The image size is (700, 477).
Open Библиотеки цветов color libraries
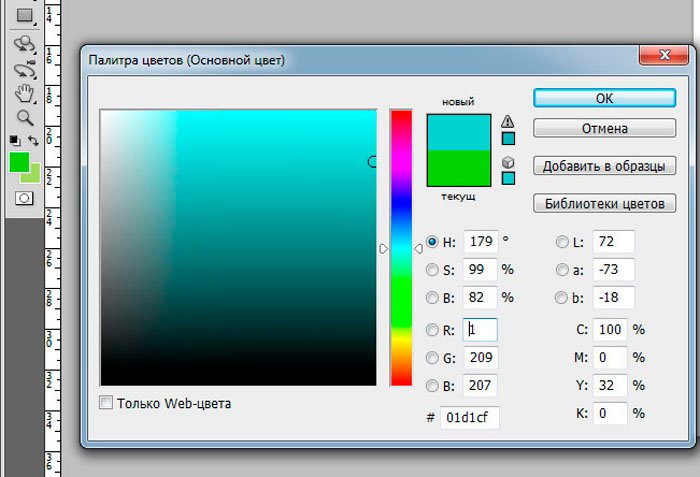(604, 204)
